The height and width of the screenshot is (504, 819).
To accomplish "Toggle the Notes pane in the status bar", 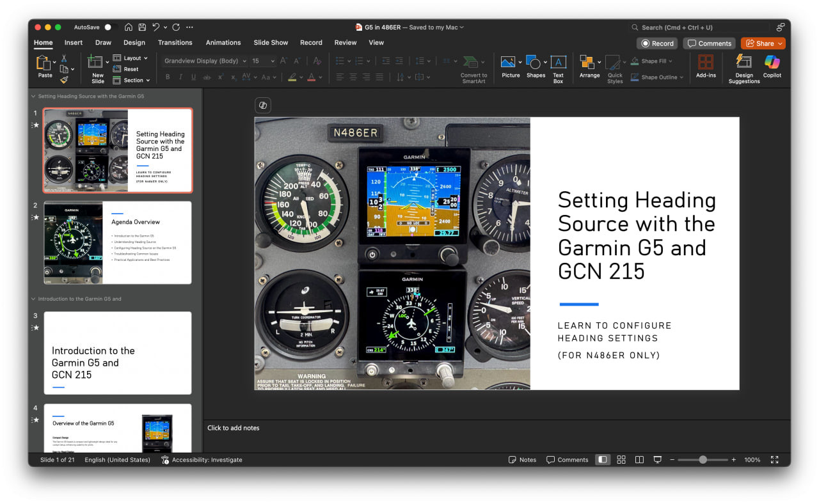I will click(522, 460).
